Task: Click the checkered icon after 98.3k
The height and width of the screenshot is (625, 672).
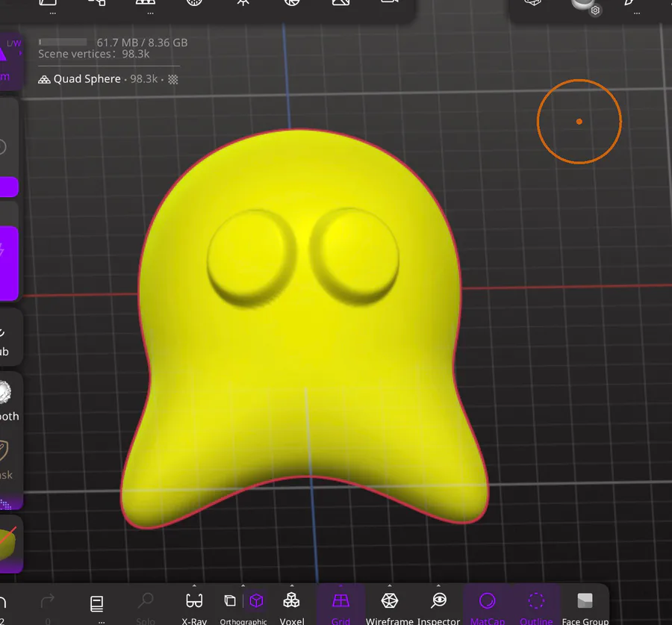Action: pos(172,79)
